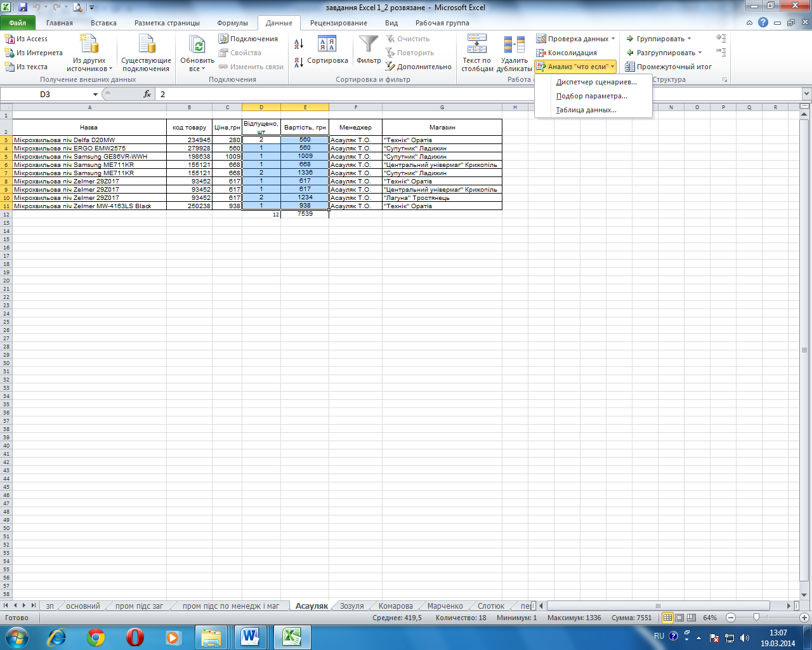Open Существующие подключения
Screen dimensions: 812x650
(x=146, y=53)
